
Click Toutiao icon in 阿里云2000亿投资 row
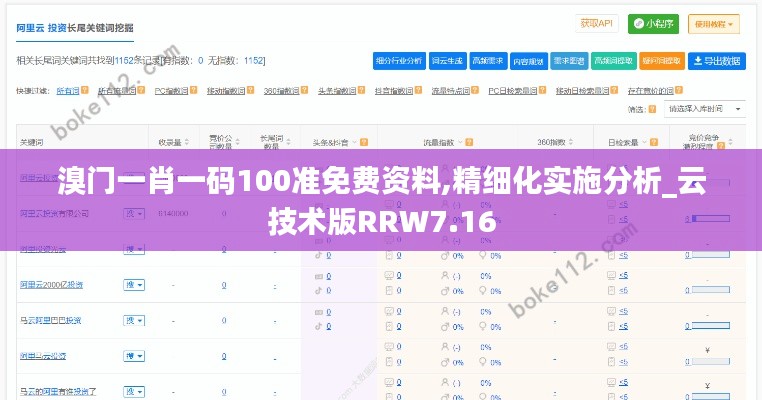pyautogui.click(x=319, y=276)
